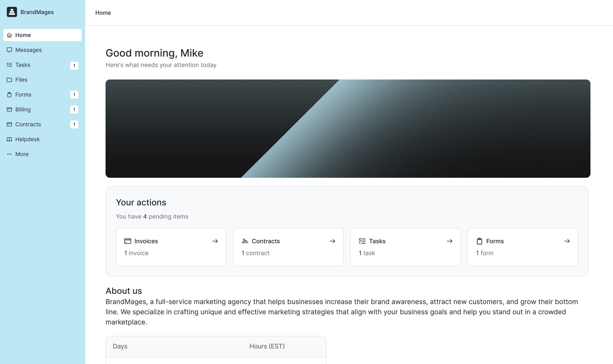Click the Tasks count badge in sidebar

point(74,66)
